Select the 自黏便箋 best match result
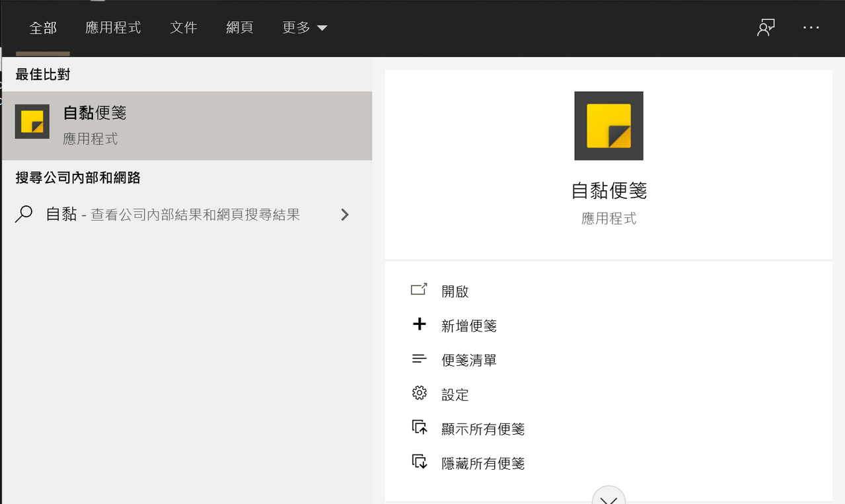 (x=187, y=126)
